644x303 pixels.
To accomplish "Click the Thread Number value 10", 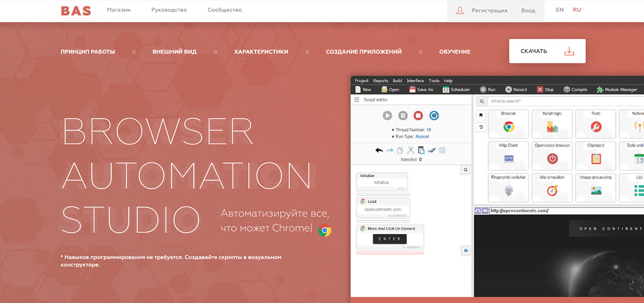I will tap(429, 130).
